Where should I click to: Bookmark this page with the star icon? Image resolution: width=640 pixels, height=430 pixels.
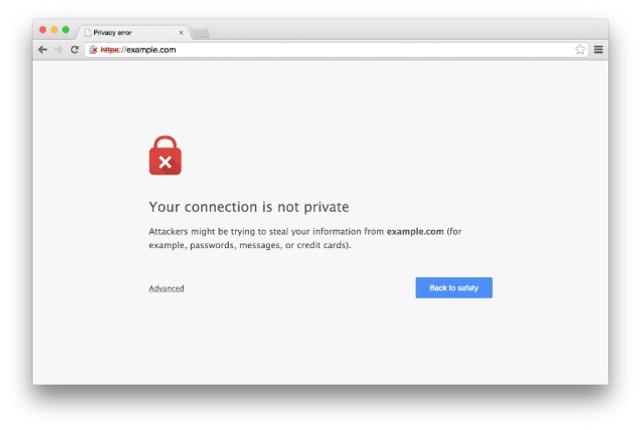(580, 50)
